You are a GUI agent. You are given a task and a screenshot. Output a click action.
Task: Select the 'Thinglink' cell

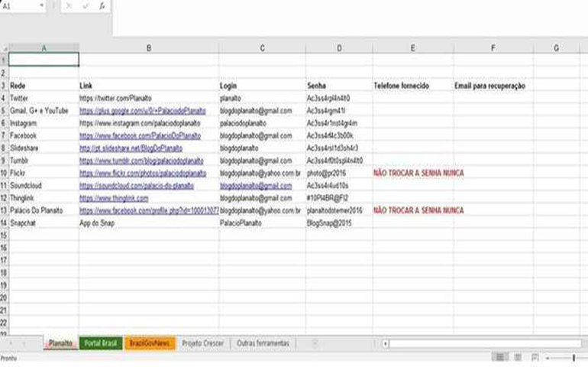click(44, 198)
